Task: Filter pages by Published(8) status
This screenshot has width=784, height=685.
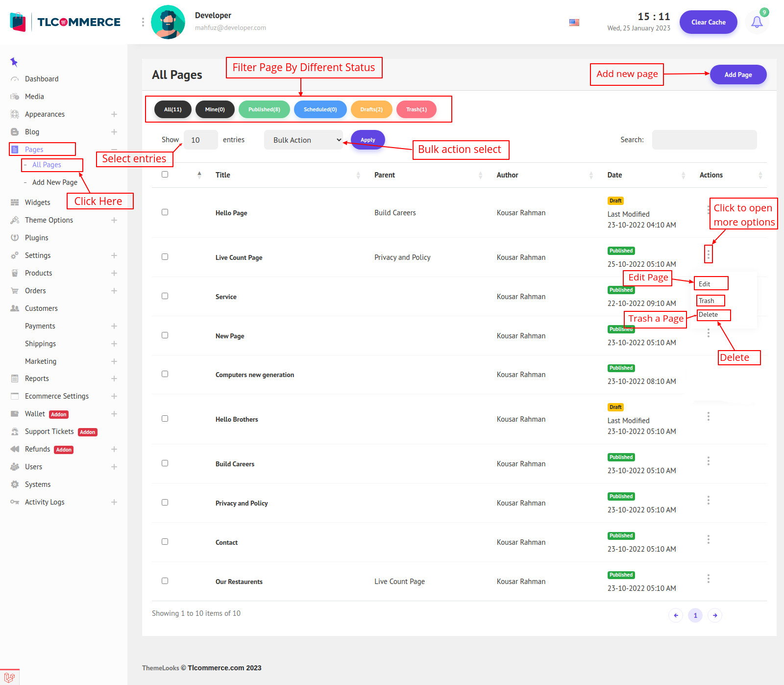Action: click(264, 109)
